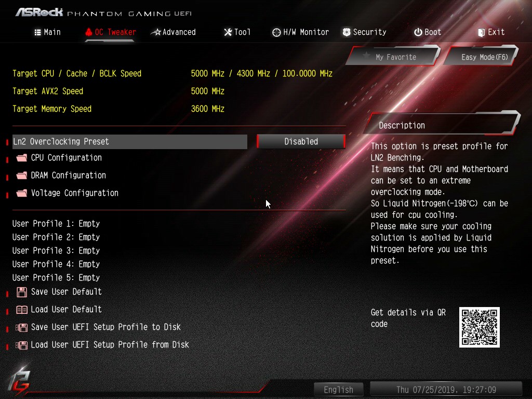Click the Load UEFI Profile from Disk icon
Image resolution: width=532 pixels, height=399 pixels.
(21, 345)
